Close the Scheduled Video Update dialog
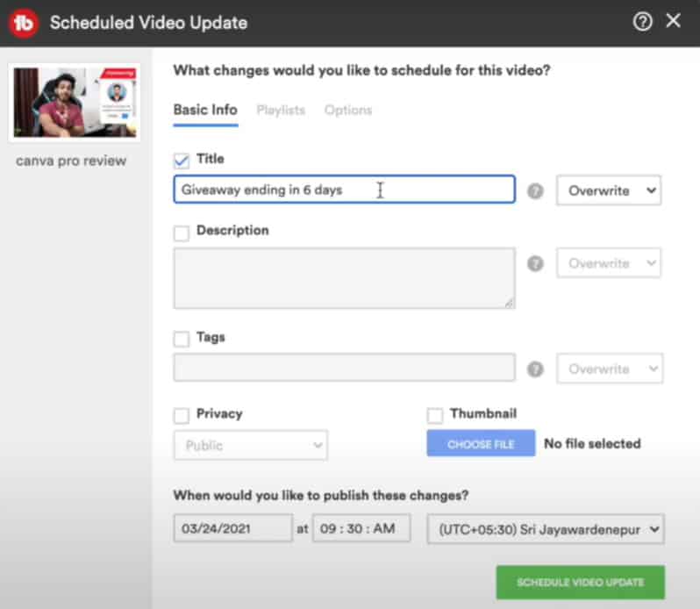700x609 pixels. [674, 21]
